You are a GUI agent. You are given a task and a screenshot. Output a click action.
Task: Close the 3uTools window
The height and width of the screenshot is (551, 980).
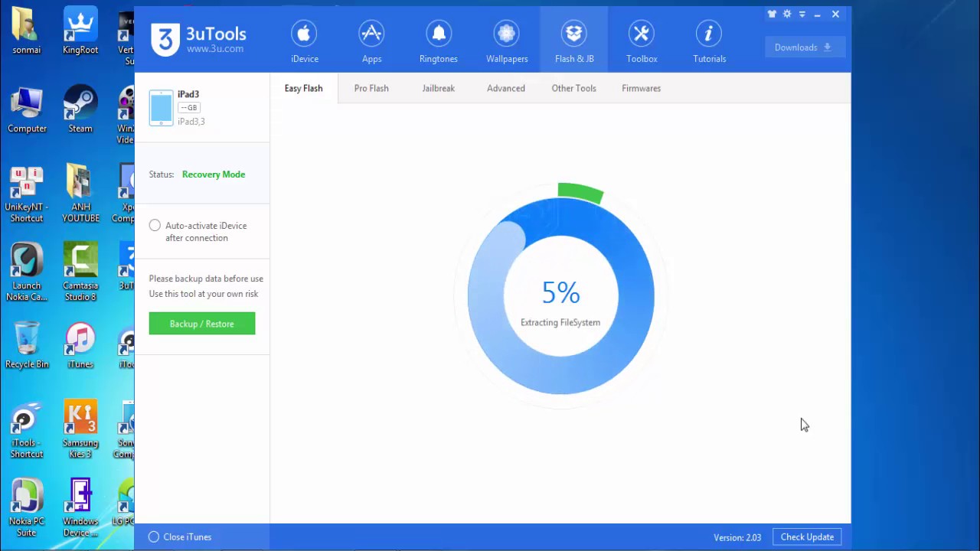pos(835,15)
